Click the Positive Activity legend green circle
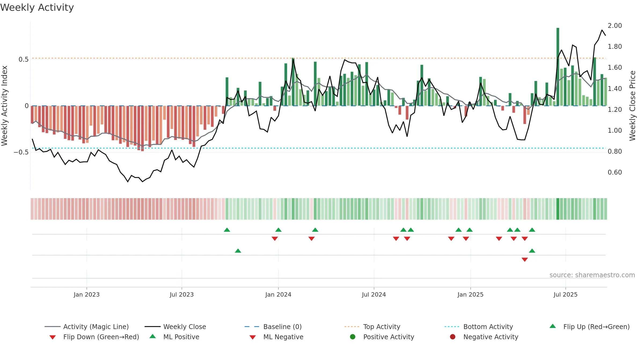Screen dimensions: 644x362 click(353, 337)
